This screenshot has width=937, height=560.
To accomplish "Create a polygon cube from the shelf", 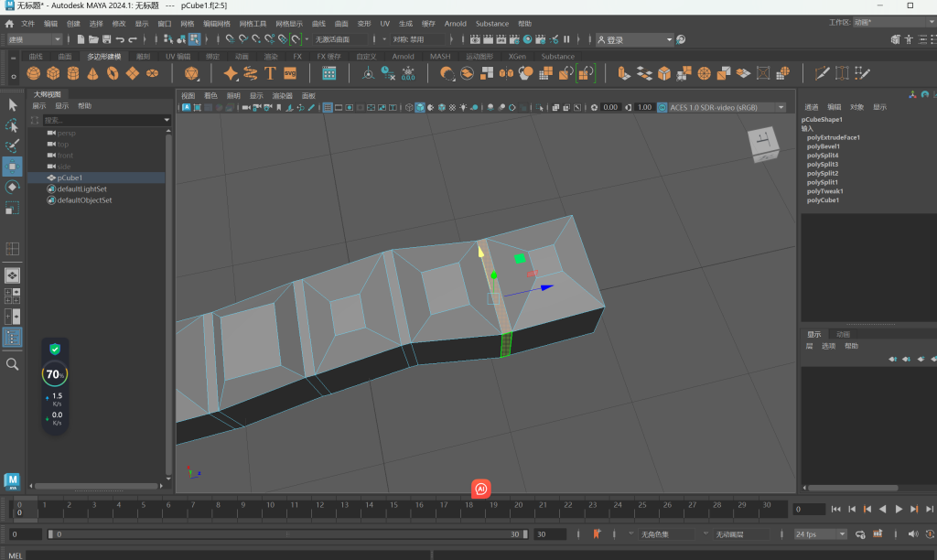I will tap(53, 73).
